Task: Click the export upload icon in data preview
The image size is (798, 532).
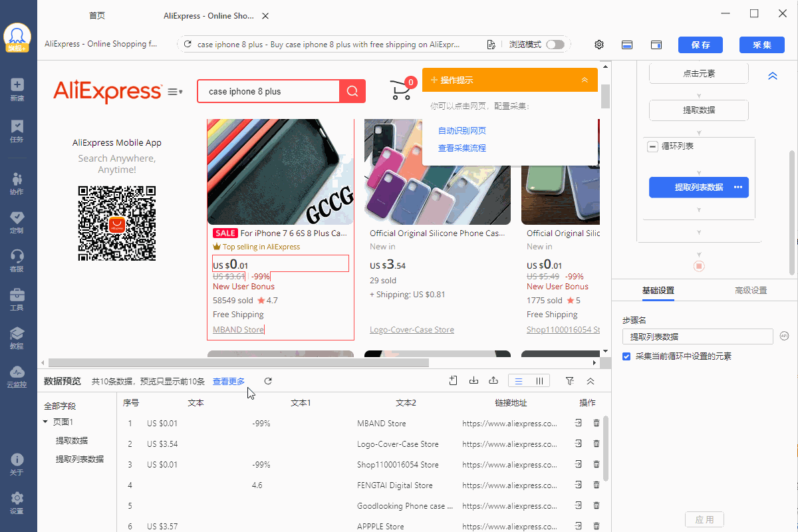Action: [x=493, y=381]
